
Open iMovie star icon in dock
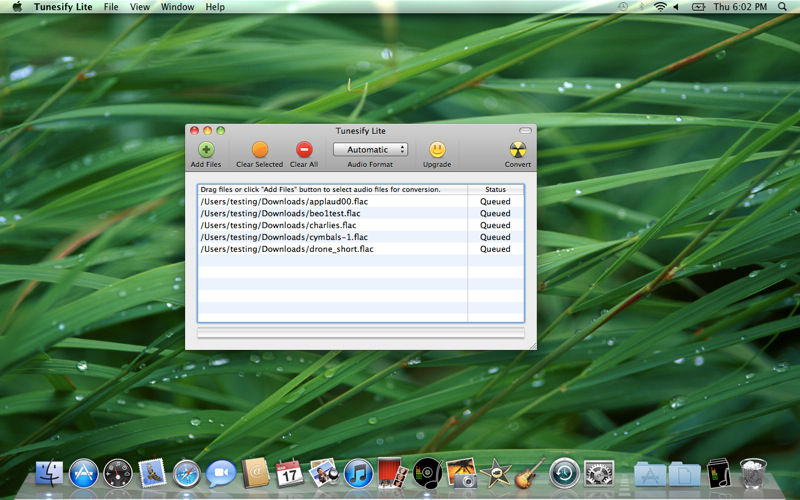495,473
